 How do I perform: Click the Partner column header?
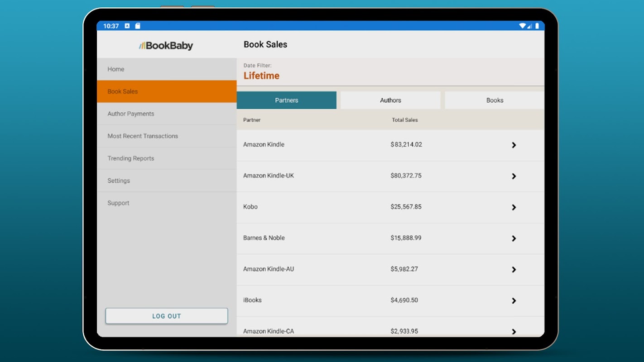(252, 120)
